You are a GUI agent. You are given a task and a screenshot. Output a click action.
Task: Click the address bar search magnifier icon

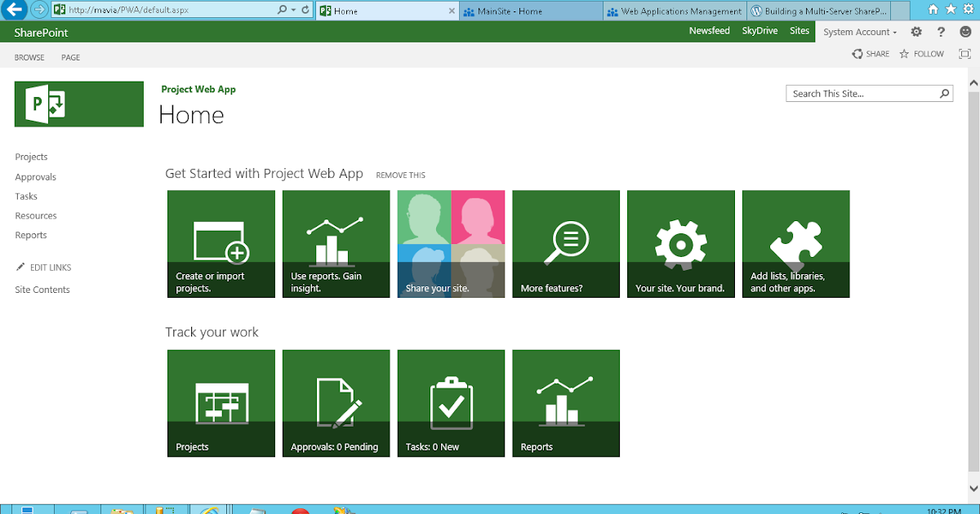283,11
